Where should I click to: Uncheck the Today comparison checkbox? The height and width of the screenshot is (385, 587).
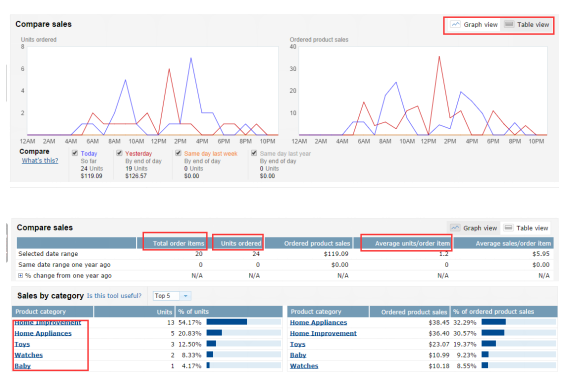pos(75,153)
